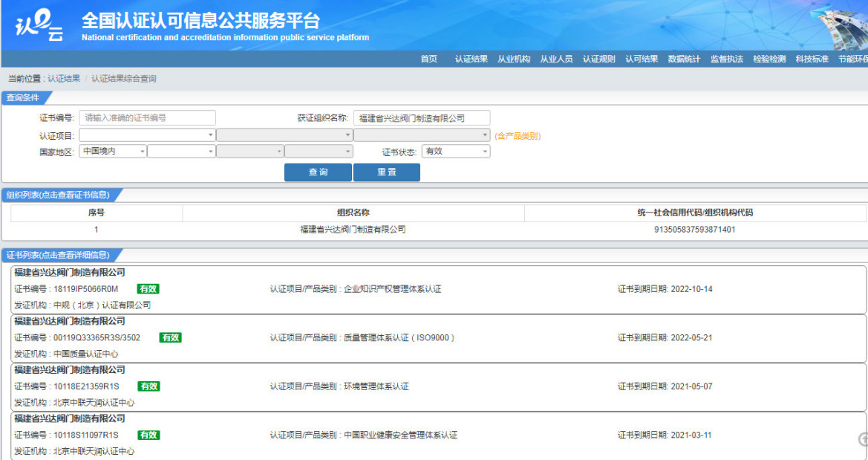This screenshot has width=868, height=460.
Task: Click the platform title 全国认证认可信息公共服务平台
Action: [x=201, y=21]
